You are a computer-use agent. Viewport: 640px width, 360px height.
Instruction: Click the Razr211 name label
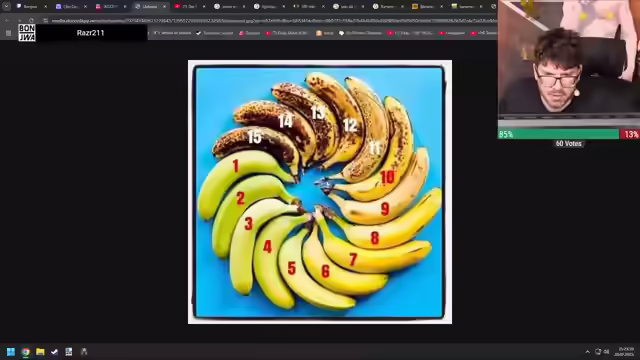click(x=91, y=33)
